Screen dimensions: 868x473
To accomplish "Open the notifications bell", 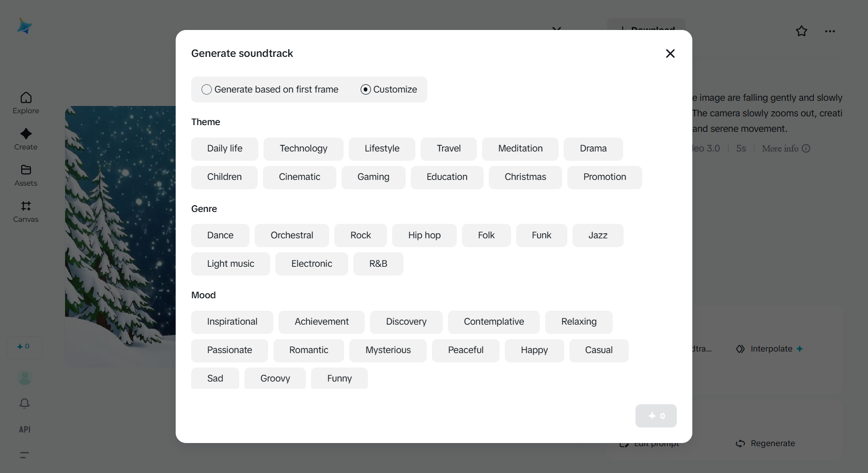I will (24, 403).
